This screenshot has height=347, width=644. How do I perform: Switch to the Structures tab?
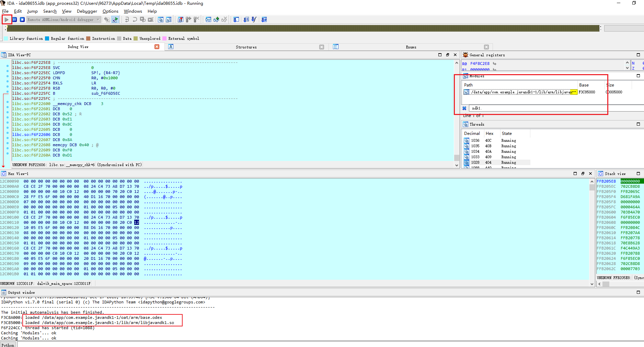pyautogui.click(x=246, y=47)
